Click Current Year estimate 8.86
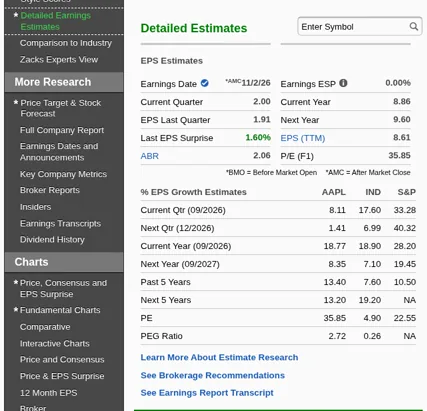This screenshot has width=427, height=411. point(402,101)
